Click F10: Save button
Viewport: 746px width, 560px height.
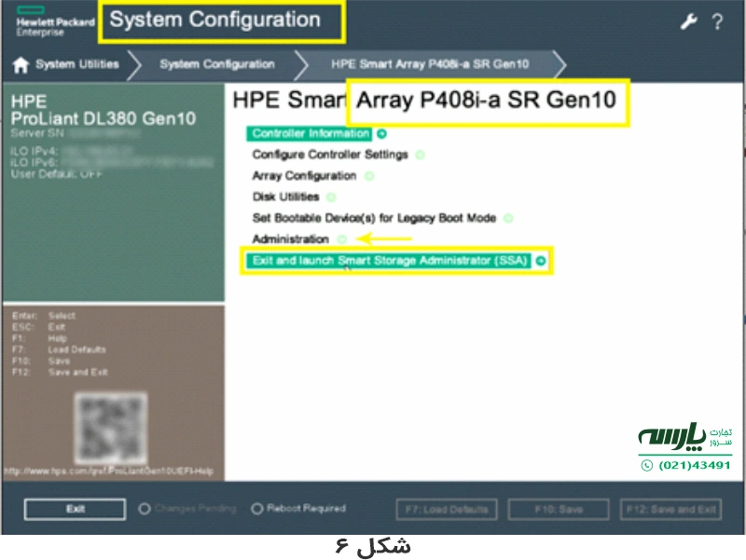click(x=559, y=510)
